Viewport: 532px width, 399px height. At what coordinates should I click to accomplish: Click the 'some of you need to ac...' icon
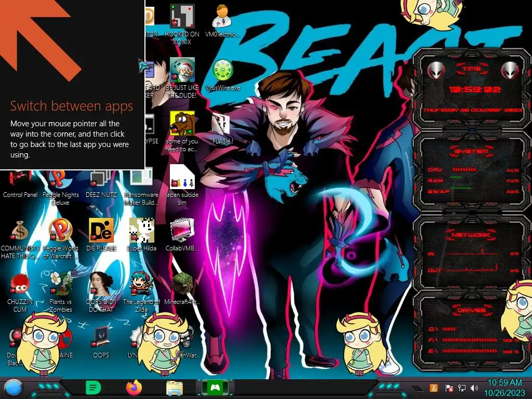click(182, 131)
